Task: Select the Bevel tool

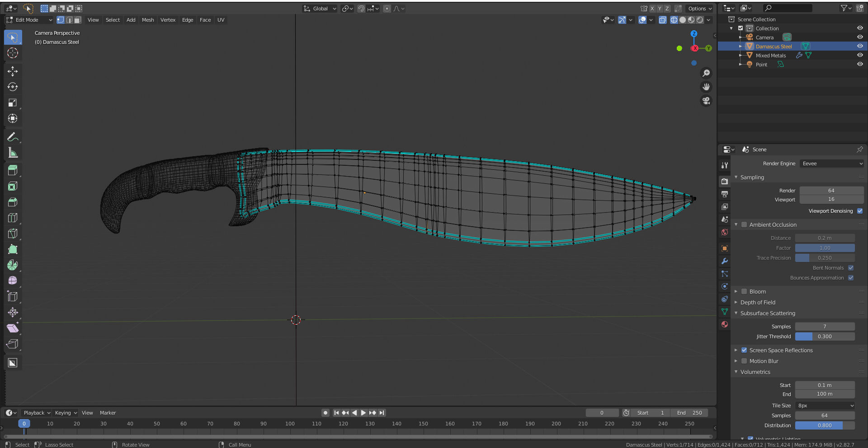Action: (13, 202)
